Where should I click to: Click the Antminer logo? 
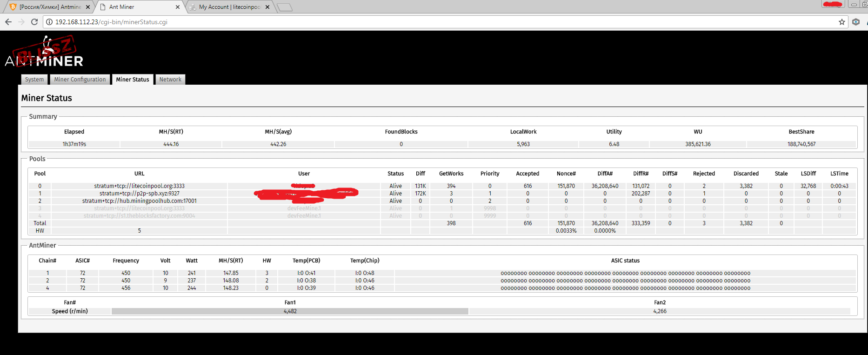44,52
